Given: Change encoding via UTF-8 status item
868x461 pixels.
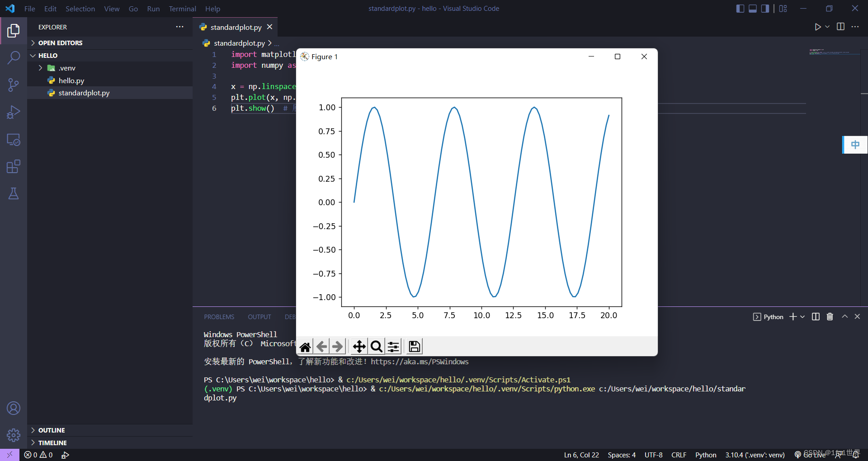Looking at the screenshot, I should coord(654,455).
